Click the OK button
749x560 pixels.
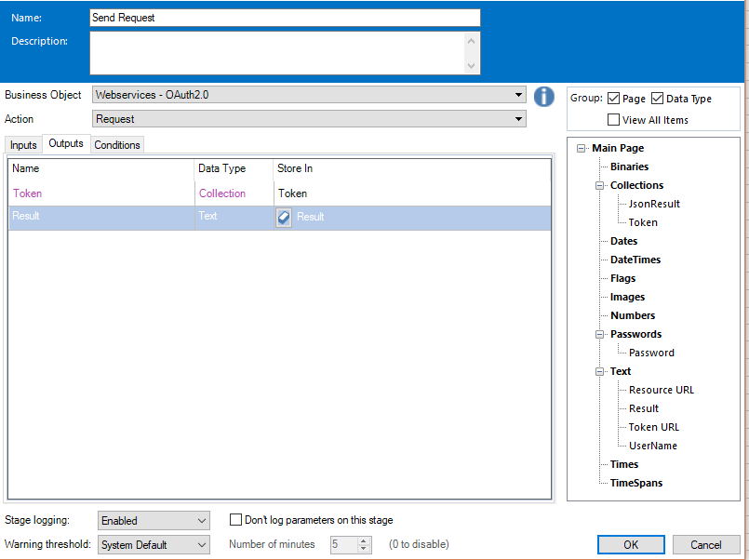(631, 545)
